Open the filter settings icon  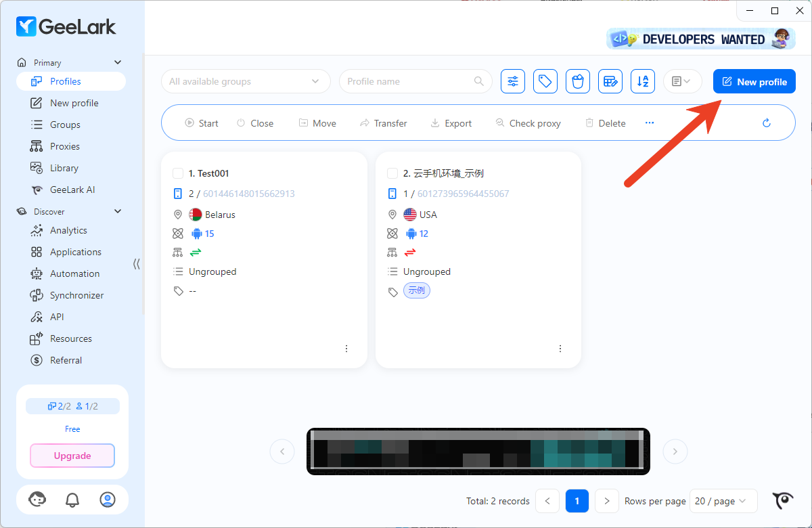513,81
